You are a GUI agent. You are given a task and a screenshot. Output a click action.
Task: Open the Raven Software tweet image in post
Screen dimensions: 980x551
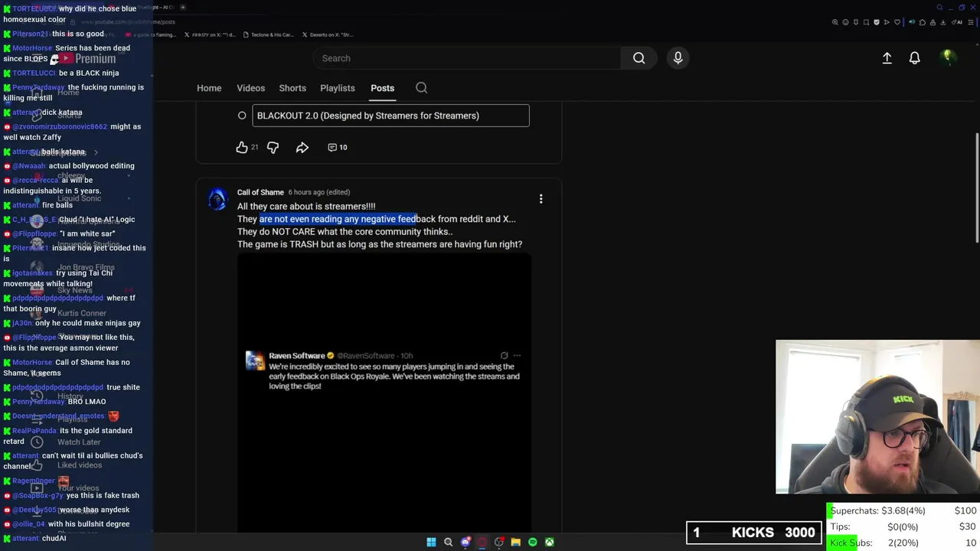[384, 393]
